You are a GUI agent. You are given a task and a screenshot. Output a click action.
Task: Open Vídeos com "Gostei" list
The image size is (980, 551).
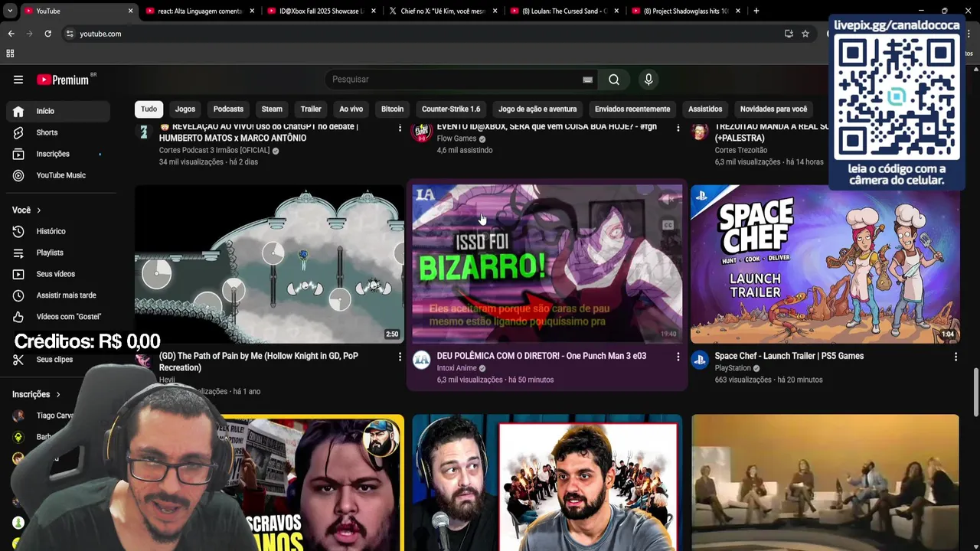[58, 317]
